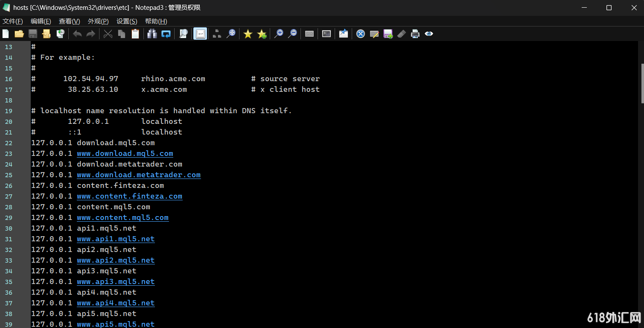Image resolution: width=644 pixels, height=328 pixels.
Task: Click the vertical scrollbar thumb
Action: point(642,83)
